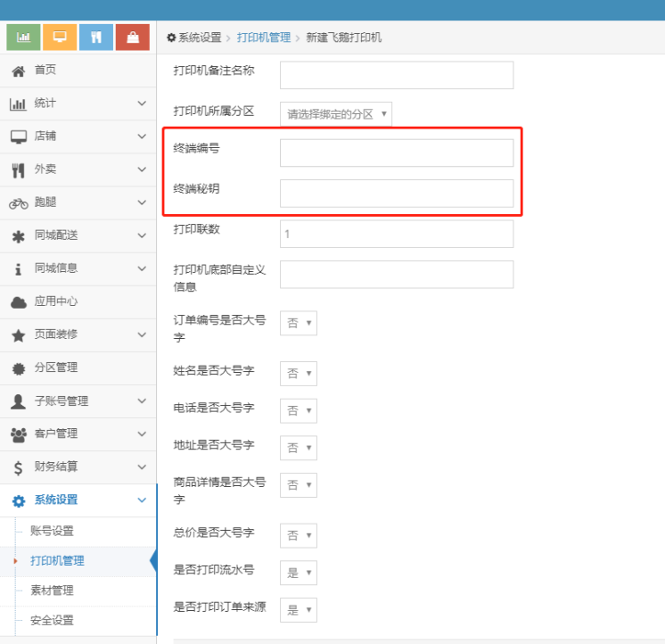Open 首页 home in sidebar
This screenshot has width=665, height=644.
tap(45, 70)
